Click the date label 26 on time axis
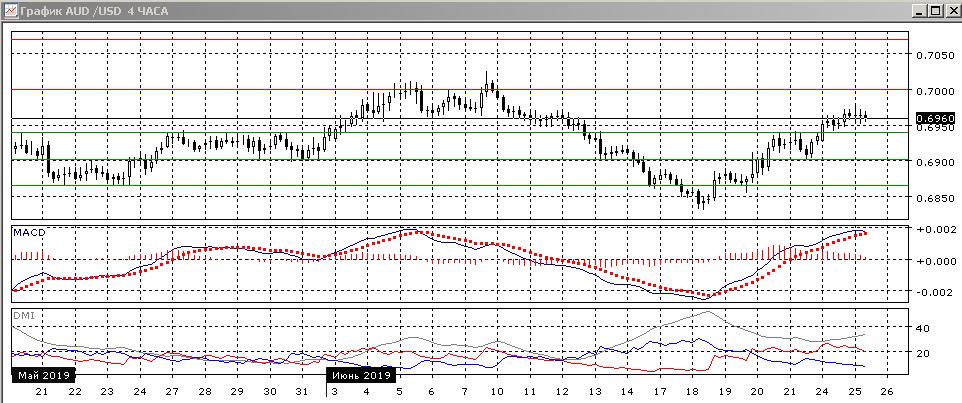Screen dimensions: 962x403 point(886,391)
